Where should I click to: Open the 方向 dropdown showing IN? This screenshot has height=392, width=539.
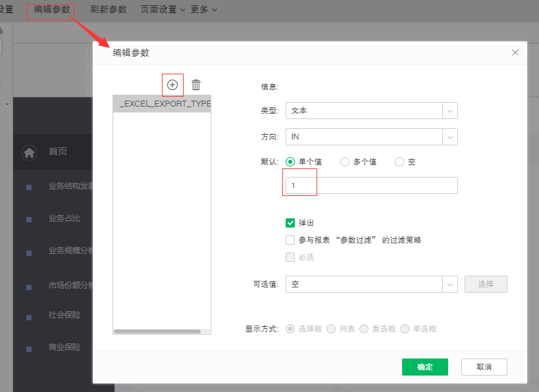tap(450, 137)
